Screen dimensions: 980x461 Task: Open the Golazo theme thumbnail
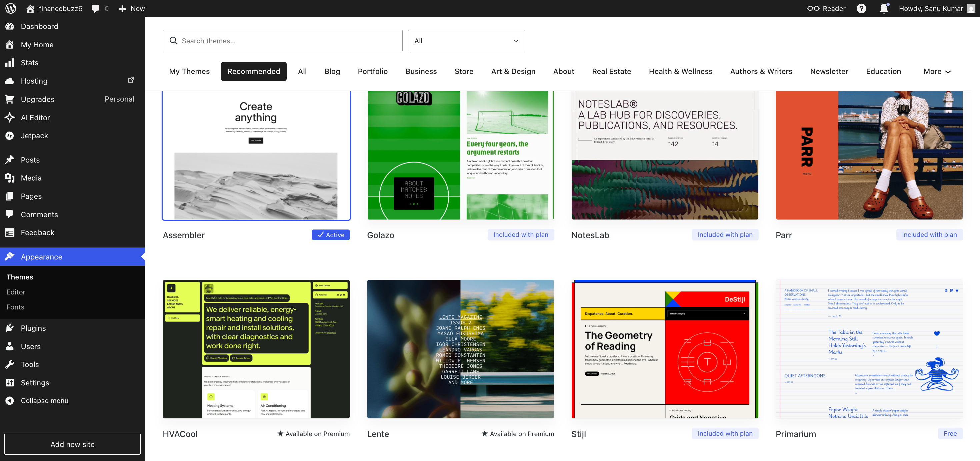click(x=460, y=155)
